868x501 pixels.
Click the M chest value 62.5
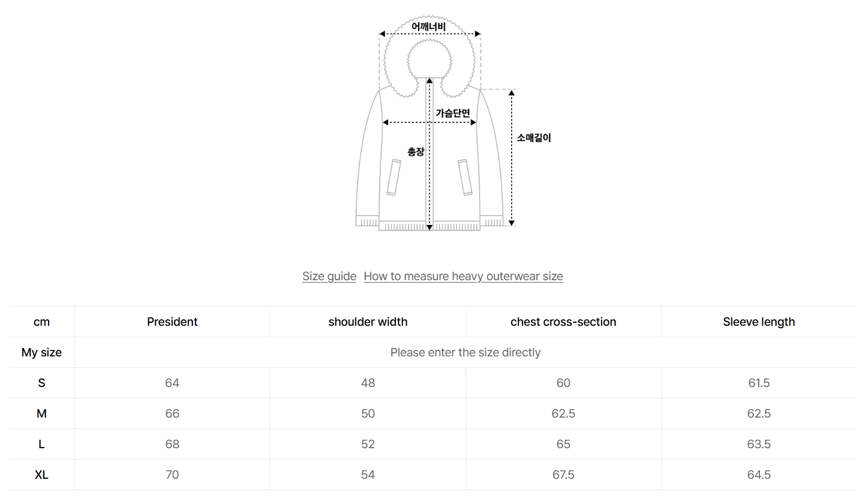coord(563,413)
